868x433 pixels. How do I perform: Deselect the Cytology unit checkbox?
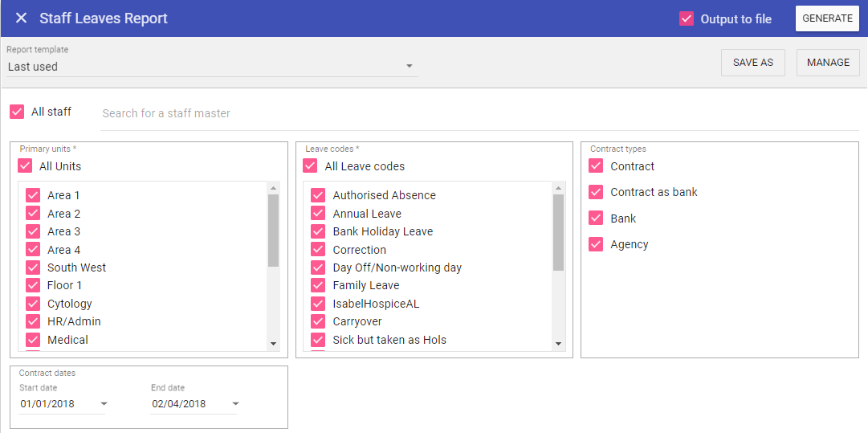[33, 304]
